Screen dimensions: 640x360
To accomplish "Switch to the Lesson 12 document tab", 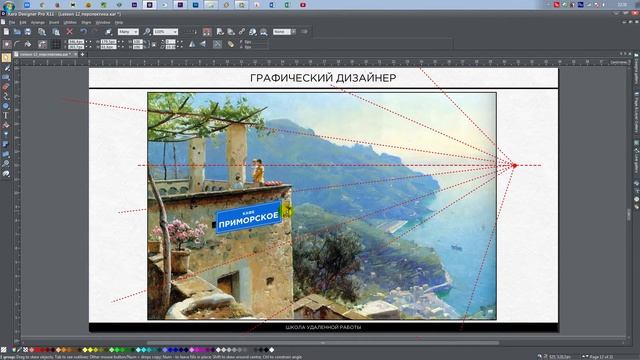I will coord(45,54).
